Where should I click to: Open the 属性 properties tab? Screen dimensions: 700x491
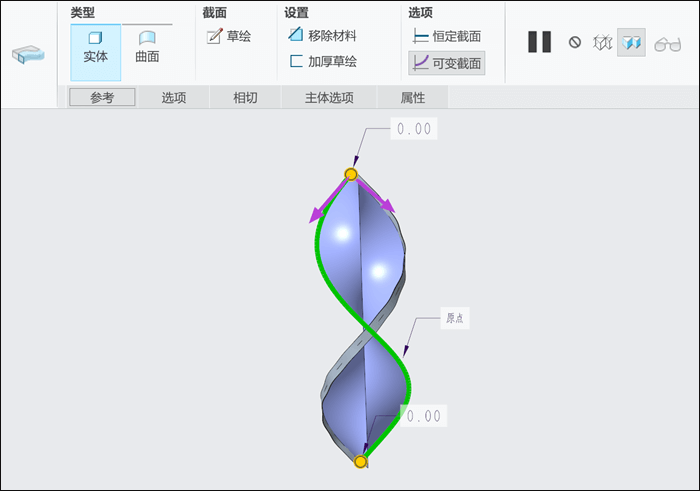click(412, 97)
